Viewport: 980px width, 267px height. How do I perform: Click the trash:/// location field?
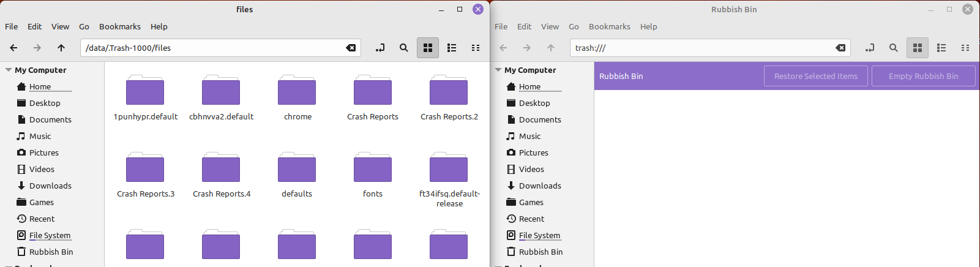(710, 48)
